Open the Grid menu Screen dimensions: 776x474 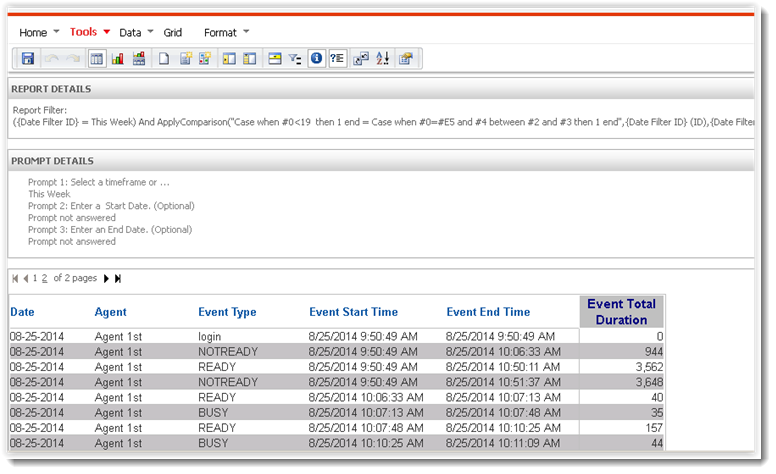173,33
